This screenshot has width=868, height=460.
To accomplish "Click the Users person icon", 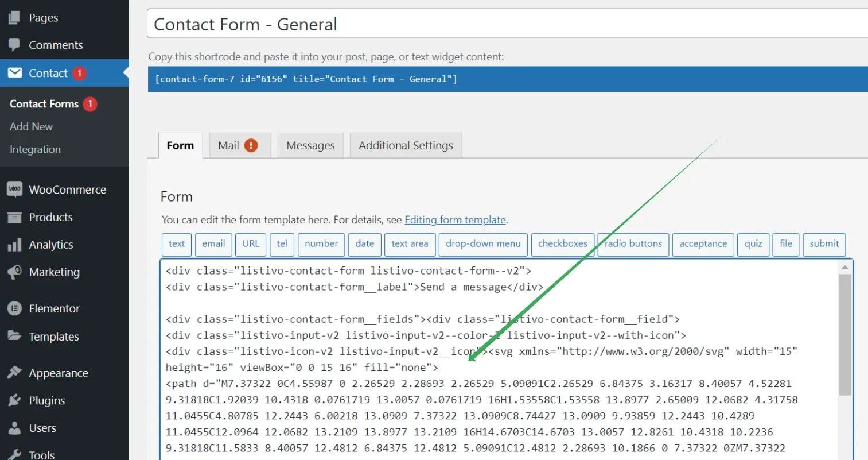I will (14, 428).
